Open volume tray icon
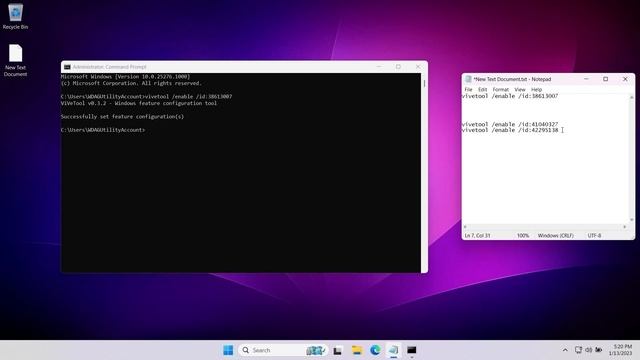 pos(588,350)
